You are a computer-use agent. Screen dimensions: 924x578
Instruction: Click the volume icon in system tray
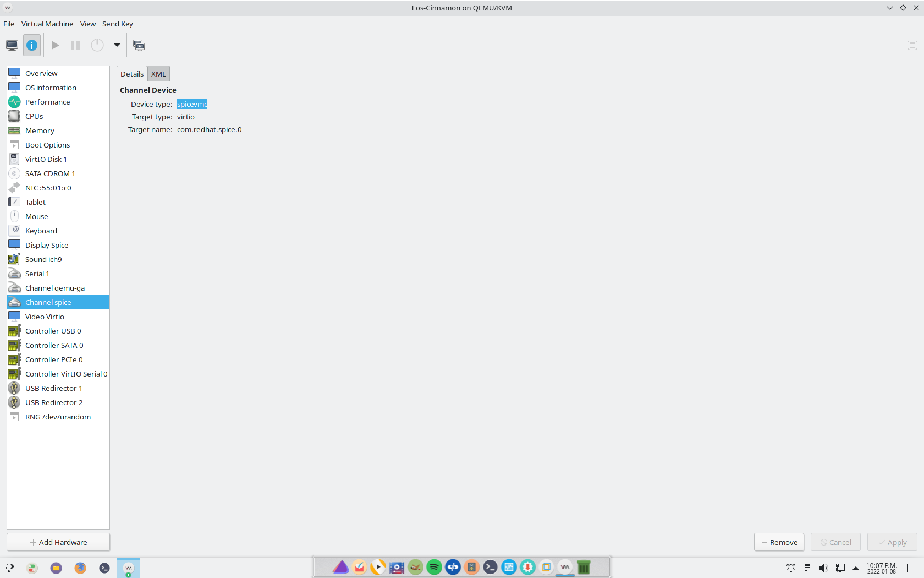click(823, 568)
